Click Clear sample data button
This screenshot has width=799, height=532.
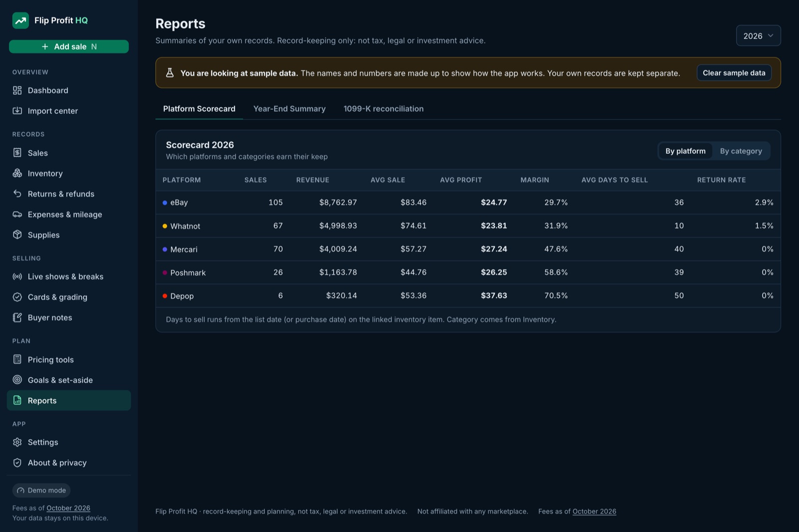tap(734, 73)
